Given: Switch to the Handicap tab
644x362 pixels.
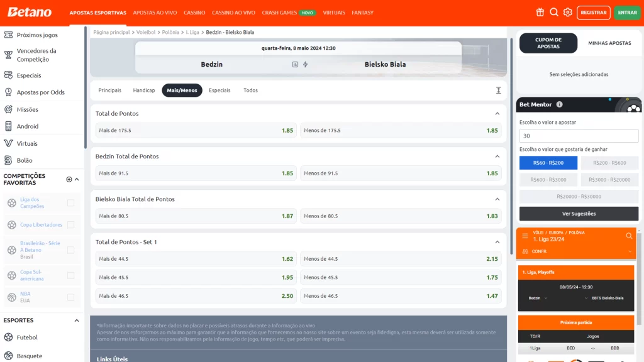Looking at the screenshot, I should click(x=144, y=90).
